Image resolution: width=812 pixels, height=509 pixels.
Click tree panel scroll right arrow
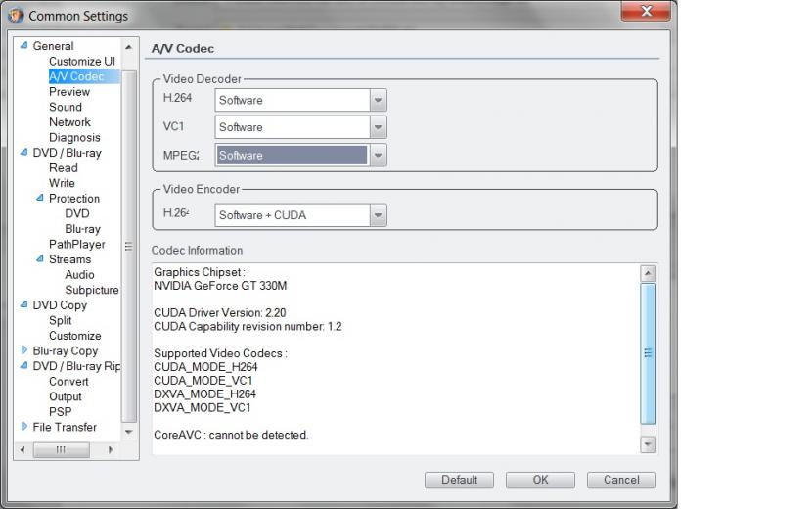click(111, 449)
